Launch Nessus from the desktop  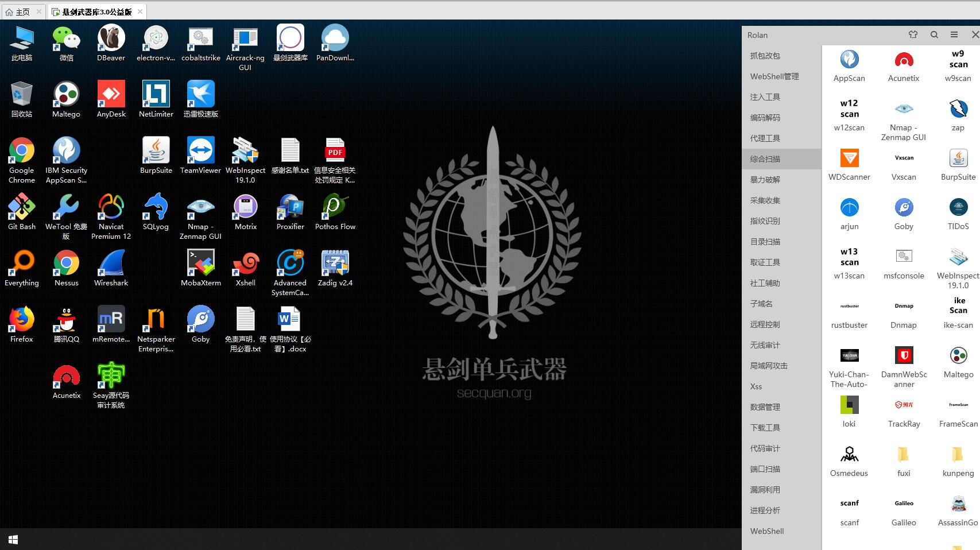coord(66,268)
